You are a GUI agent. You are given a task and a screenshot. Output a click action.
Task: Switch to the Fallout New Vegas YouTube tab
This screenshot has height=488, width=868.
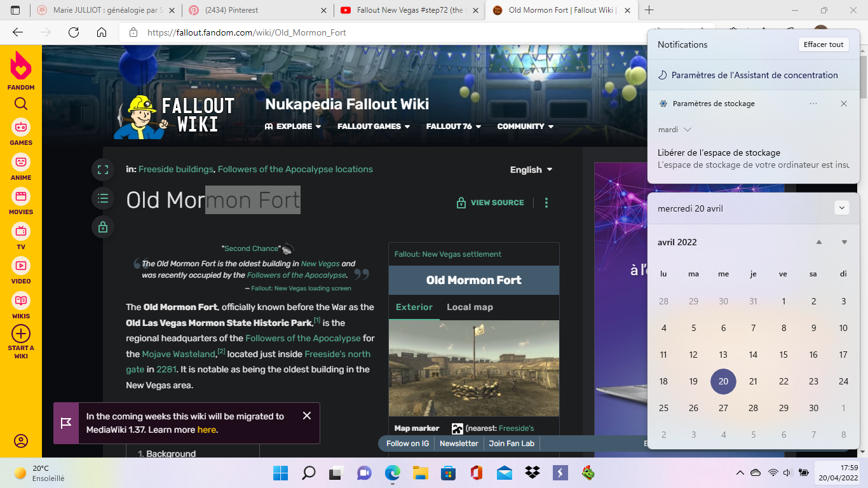click(409, 10)
